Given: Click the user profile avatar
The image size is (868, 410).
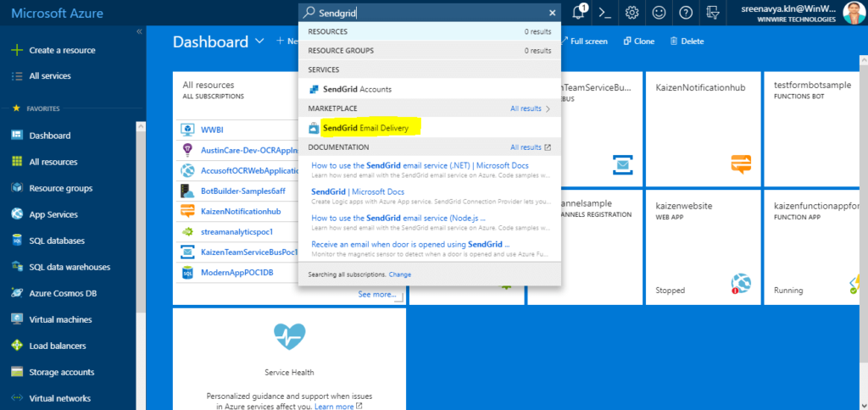Looking at the screenshot, I should point(853,13).
